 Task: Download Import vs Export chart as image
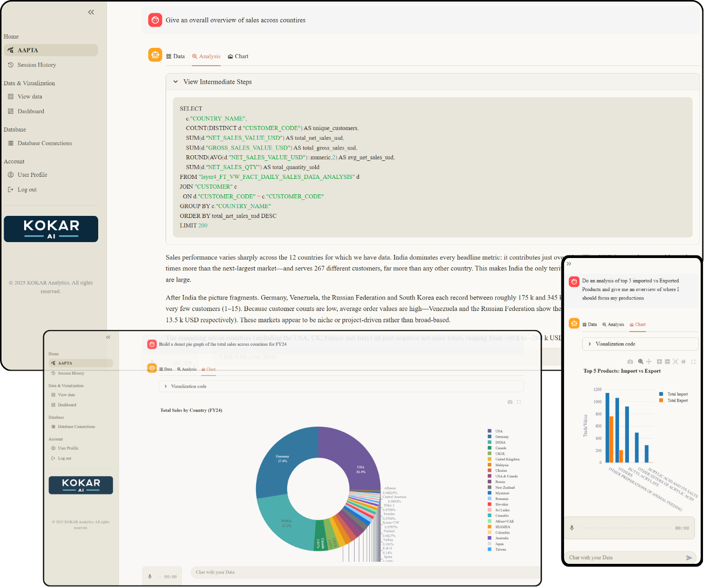(x=630, y=361)
